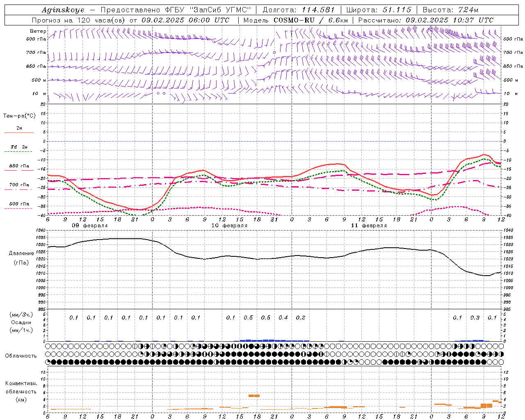Click the "Осадки" precipitation panel label
Image resolution: width=525 pixels, height=420 pixels.
pos(21,322)
